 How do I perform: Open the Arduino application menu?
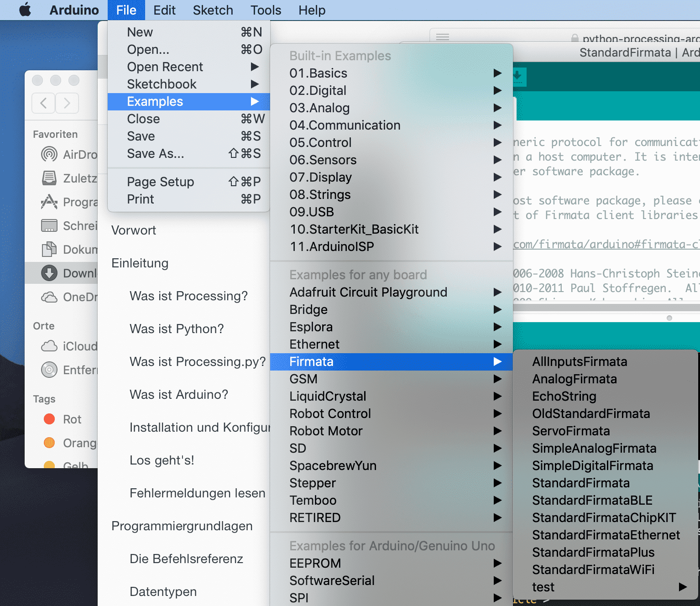(x=74, y=10)
